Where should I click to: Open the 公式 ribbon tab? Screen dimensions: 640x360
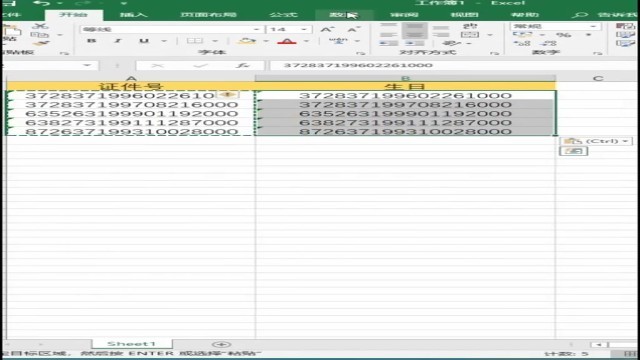[x=283, y=15]
